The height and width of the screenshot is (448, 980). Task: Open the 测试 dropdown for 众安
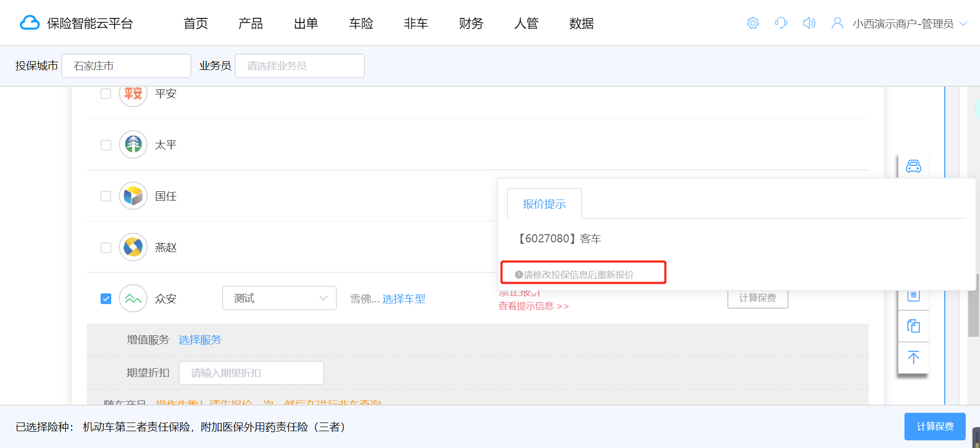point(279,298)
